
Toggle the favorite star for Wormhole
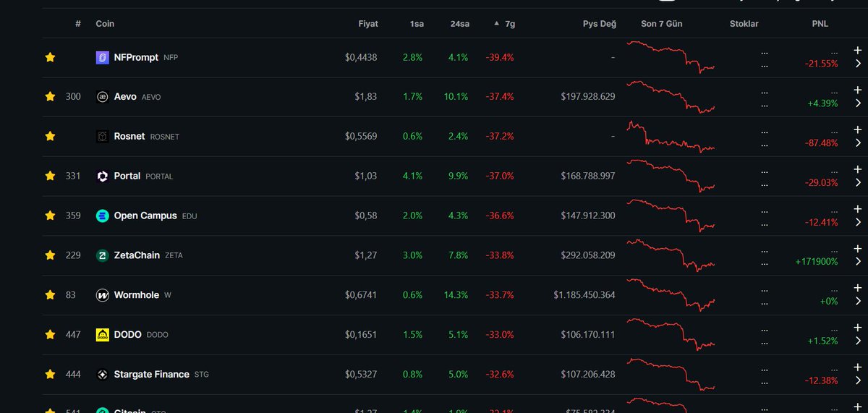coord(50,295)
